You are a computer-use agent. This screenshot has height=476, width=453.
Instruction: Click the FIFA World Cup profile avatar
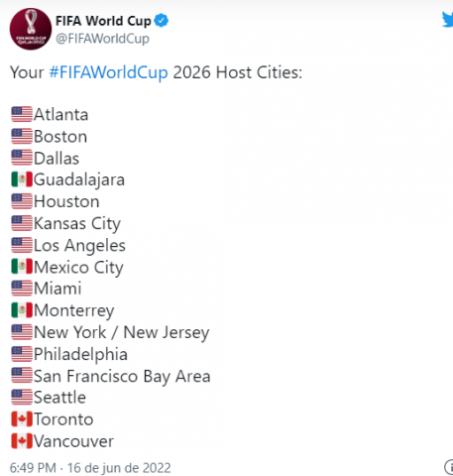tap(31, 29)
